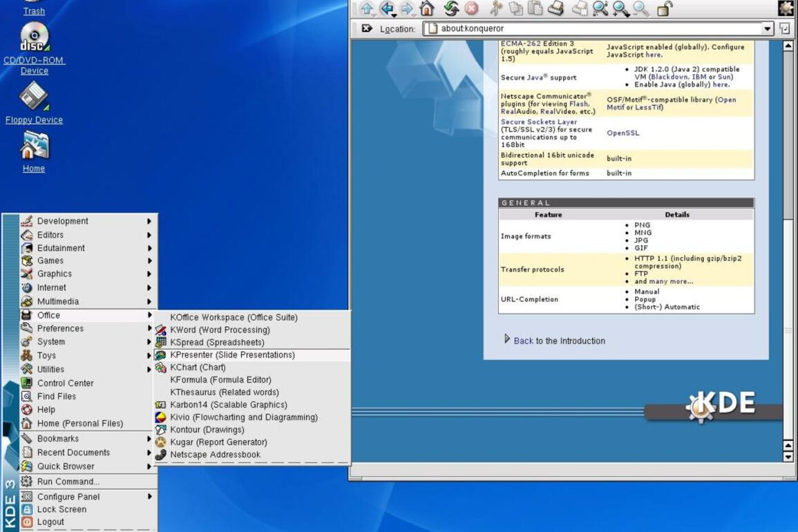Click the padlock security icon in toolbar

pyautogui.click(x=663, y=8)
